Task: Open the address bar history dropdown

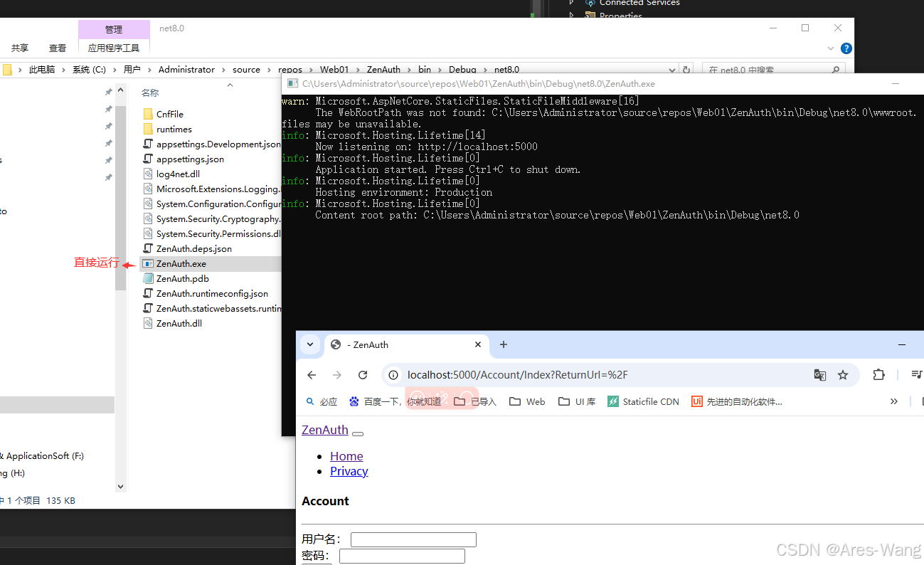Action: [x=672, y=70]
